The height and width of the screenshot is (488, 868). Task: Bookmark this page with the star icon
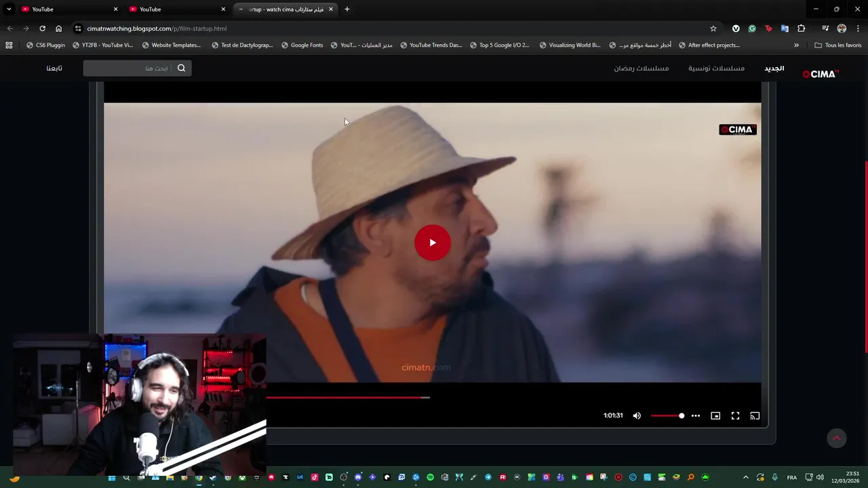pyautogui.click(x=713, y=28)
